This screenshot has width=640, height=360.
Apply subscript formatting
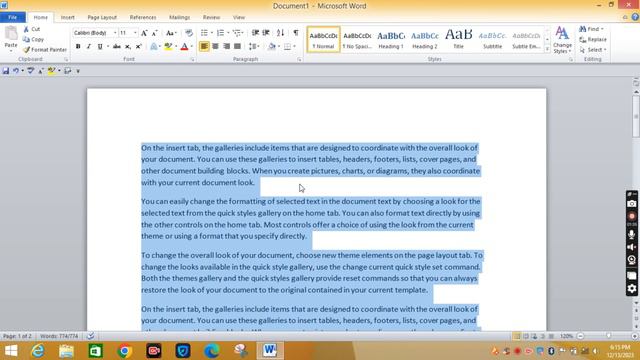click(x=128, y=47)
